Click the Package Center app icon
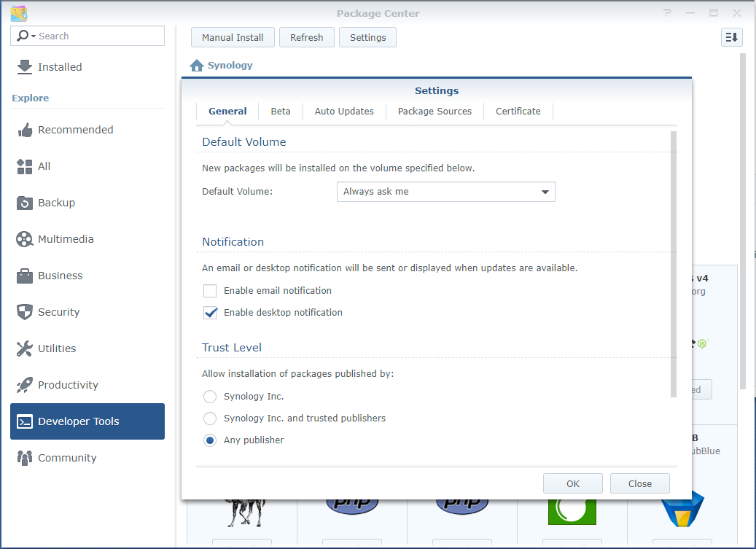Screen dimensions: 756x549 pos(19,13)
